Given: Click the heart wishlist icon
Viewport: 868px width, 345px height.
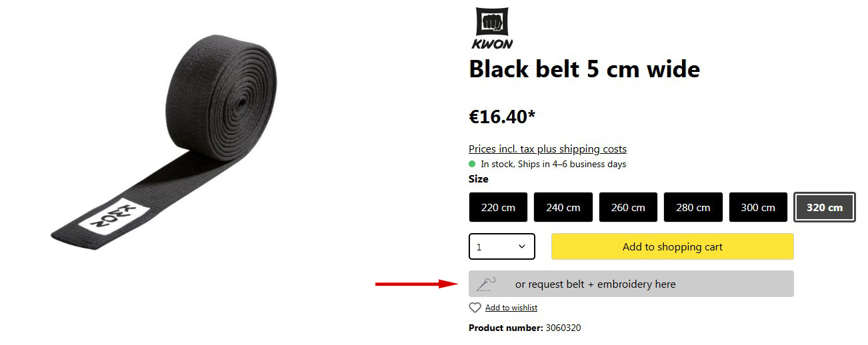Looking at the screenshot, I should click(475, 308).
